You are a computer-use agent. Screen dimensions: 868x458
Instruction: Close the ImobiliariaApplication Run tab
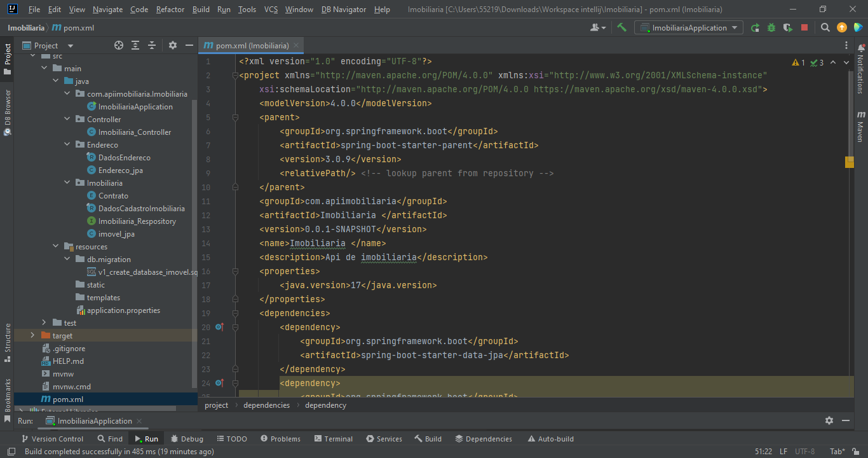pos(140,421)
